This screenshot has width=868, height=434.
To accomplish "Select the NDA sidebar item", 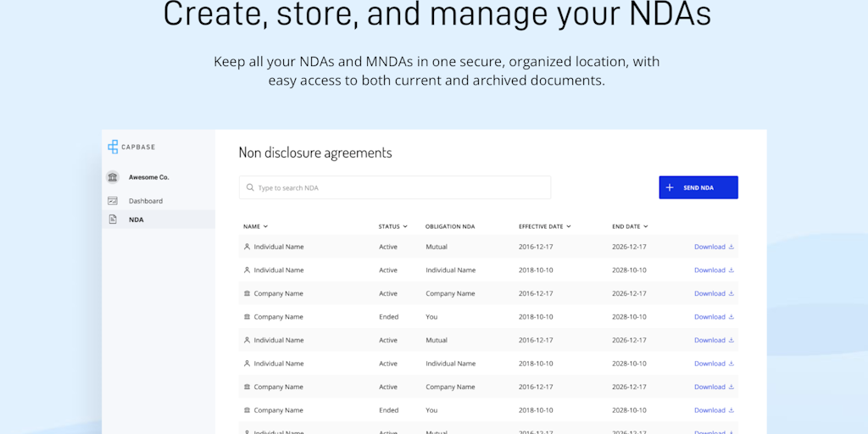I will [x=136, y=220].
